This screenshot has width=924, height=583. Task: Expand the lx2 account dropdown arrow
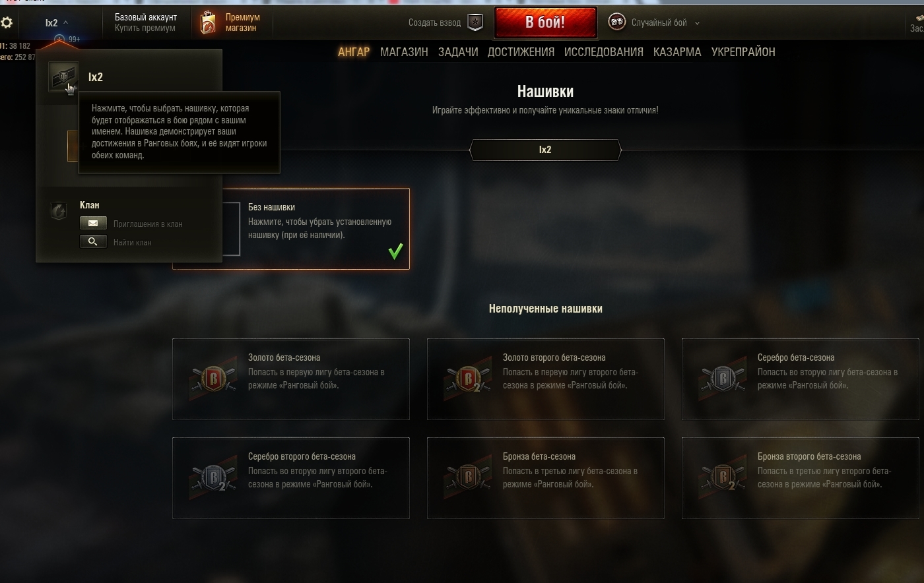point(65,22)
